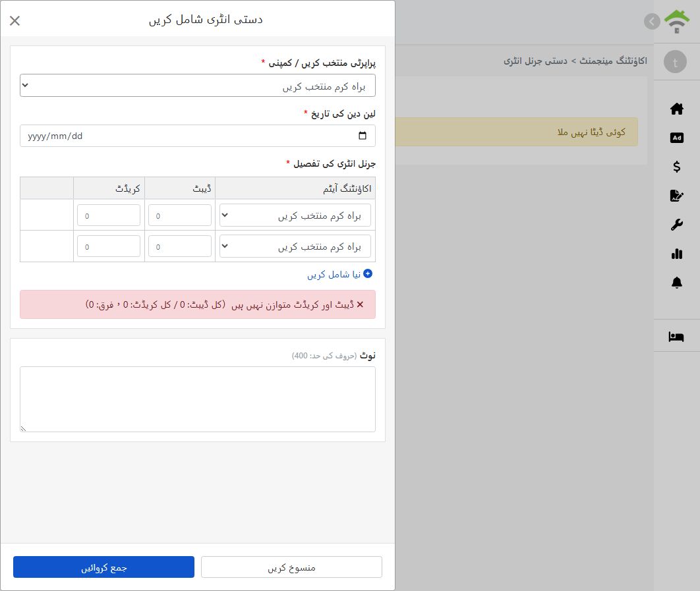Open the property/company select dropdown
Viewport: 700px width, 591px height.
(x=197, y=85)
